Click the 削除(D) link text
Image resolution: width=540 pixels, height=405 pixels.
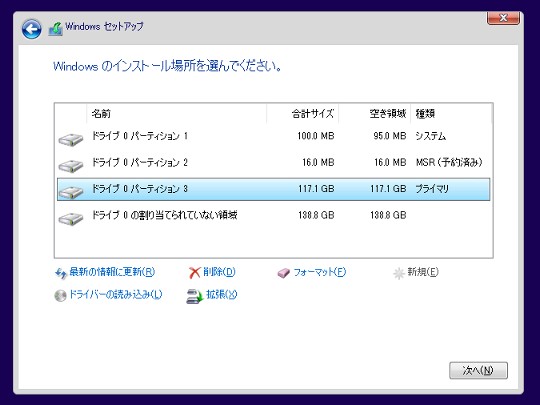(x=219, y=272)
